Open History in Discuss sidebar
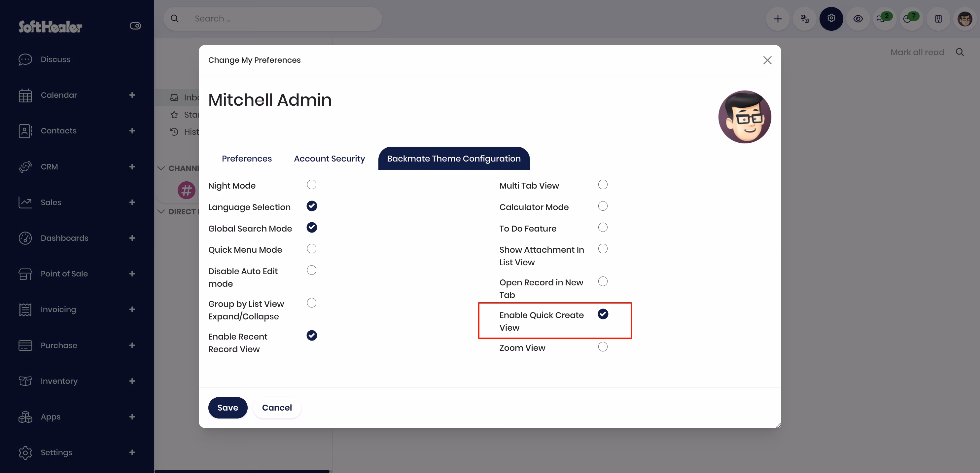Viewport: 980px width, 473px height. click(x=184, y=132)
